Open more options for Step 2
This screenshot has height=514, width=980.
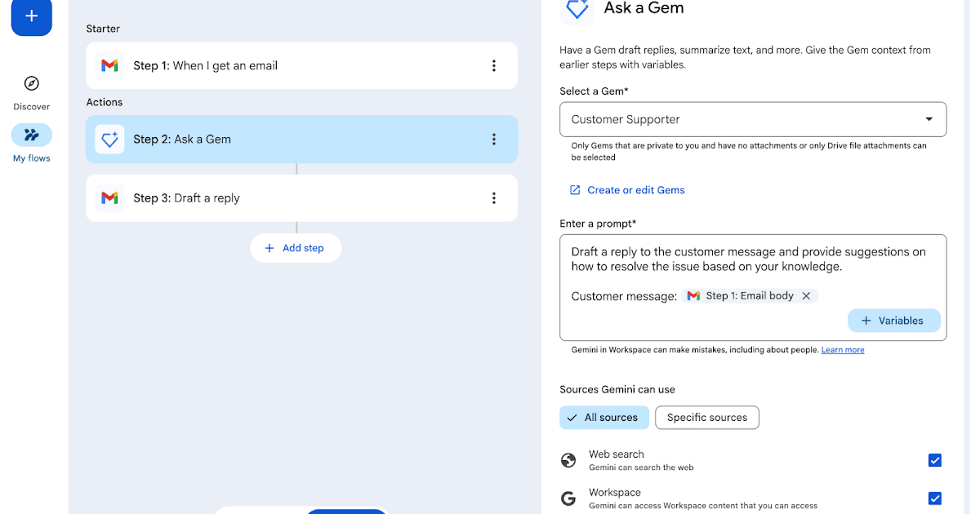pos(493,140)
